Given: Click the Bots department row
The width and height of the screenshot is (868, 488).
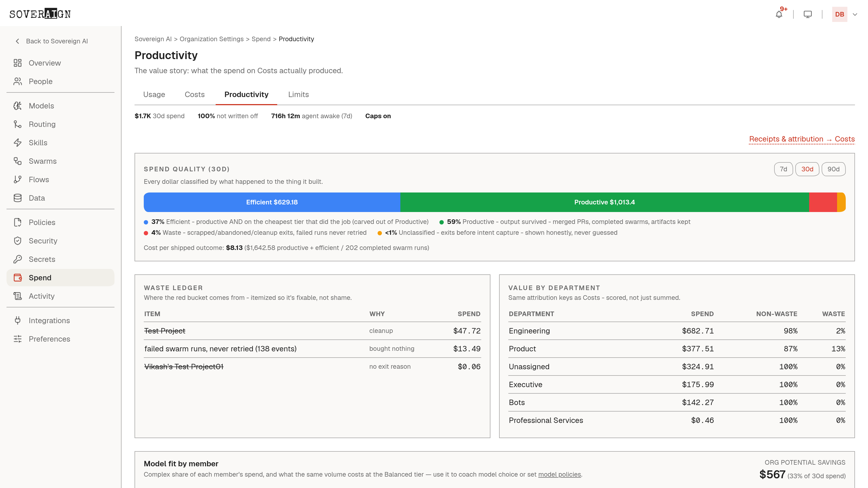Looking at the screenshot, I should pos(676,402).
